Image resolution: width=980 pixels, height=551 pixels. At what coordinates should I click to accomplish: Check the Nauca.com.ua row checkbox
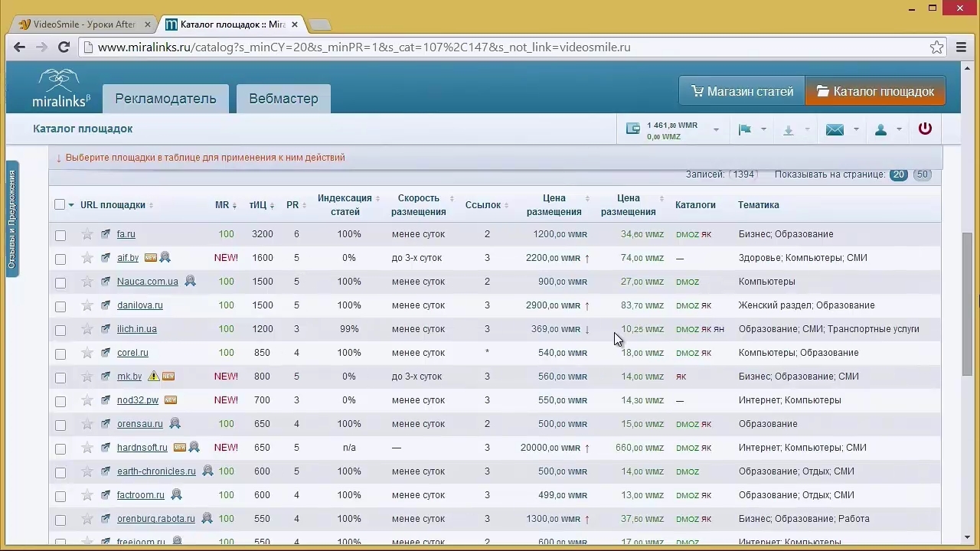[60, 282]
